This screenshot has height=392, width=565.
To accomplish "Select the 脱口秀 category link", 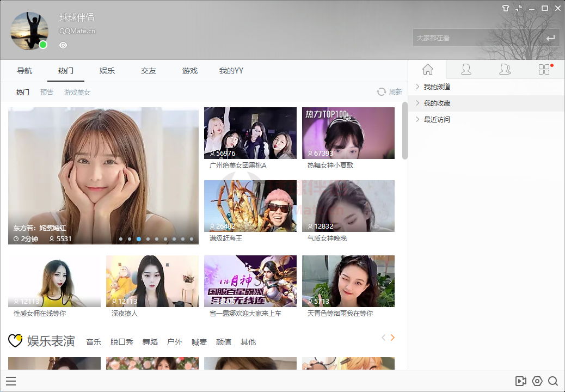I will [122, 342].
